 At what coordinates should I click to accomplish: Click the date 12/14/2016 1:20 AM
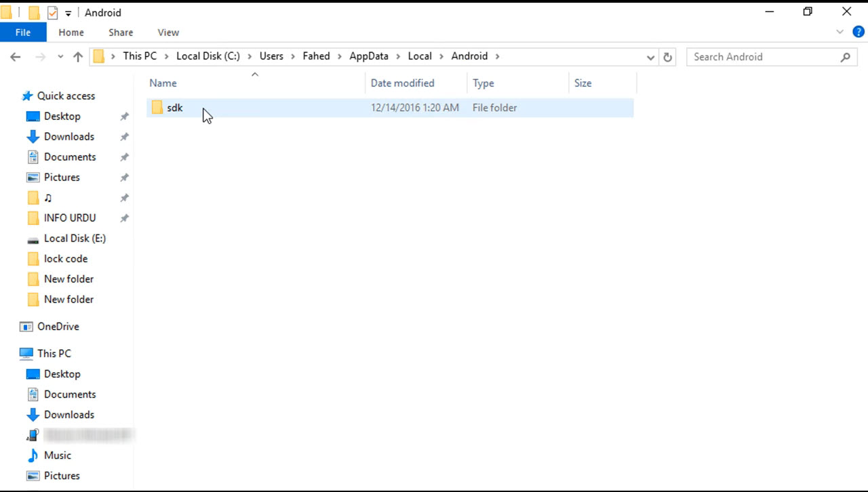(x=415, y=108)
